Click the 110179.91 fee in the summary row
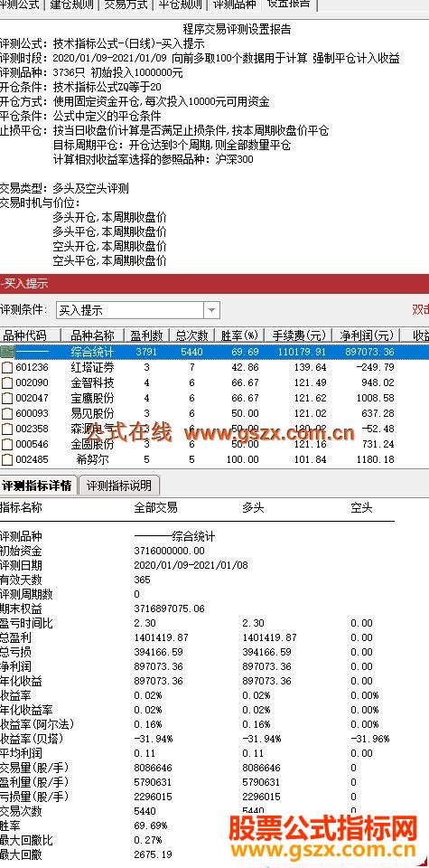Screen dimensions: 429x868 302,352
